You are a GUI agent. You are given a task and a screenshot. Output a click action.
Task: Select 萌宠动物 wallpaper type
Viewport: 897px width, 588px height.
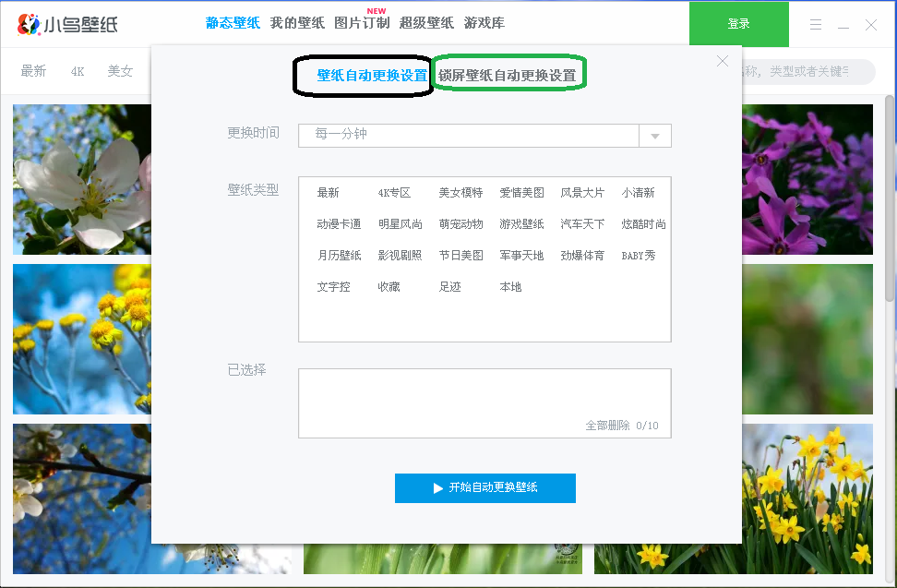click(460, 224)
